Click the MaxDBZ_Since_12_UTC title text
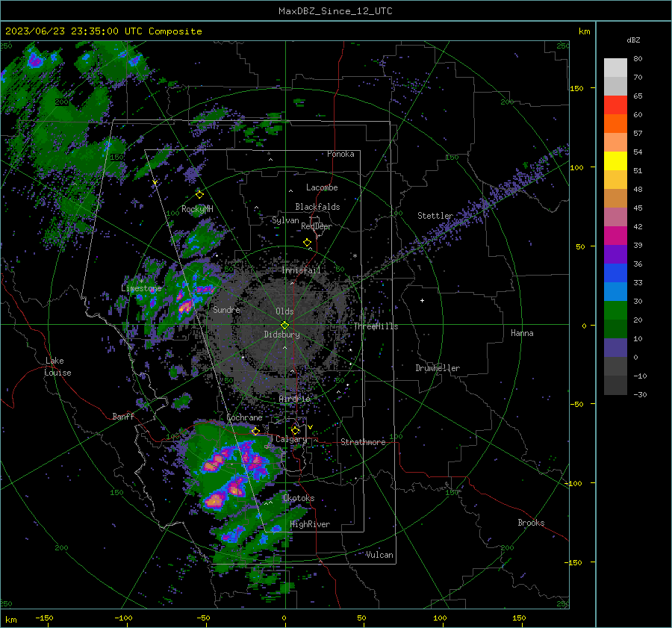The image size is (672, 628). 335,11
